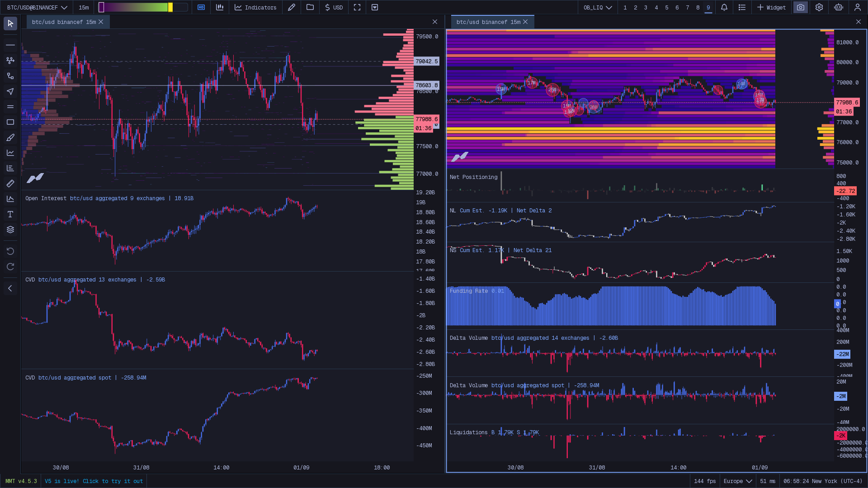Viewport: 868px width, 488px height.
Task: Select the text annotation tool
Action: tap(10, 214)
